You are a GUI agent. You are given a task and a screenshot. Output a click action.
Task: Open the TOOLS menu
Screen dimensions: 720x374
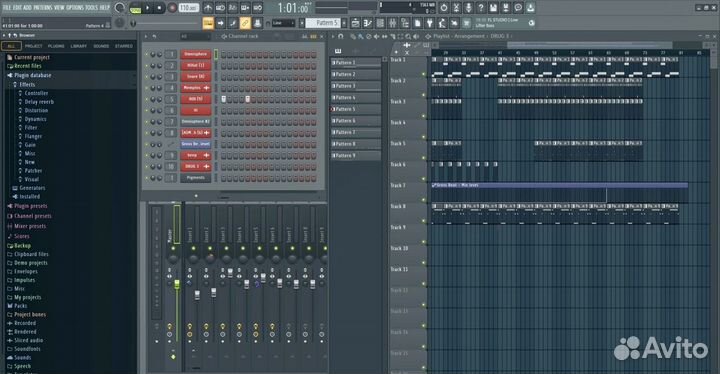[x=93, y=7]
